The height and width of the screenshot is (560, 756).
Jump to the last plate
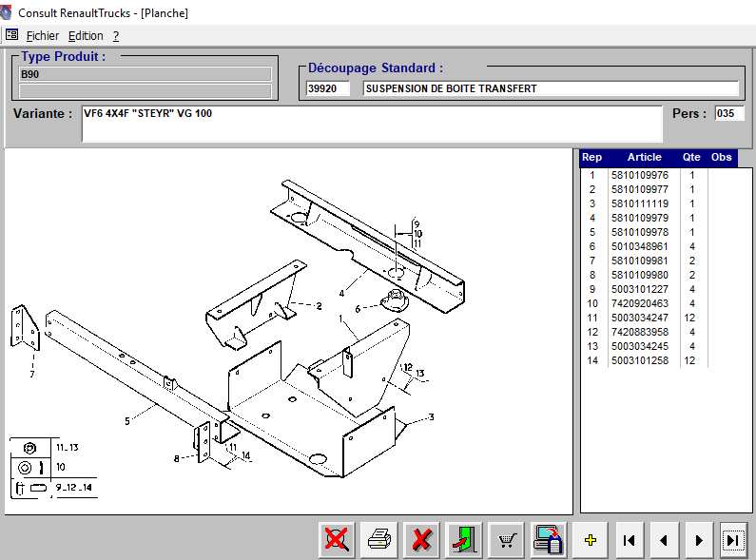[733, 539]
